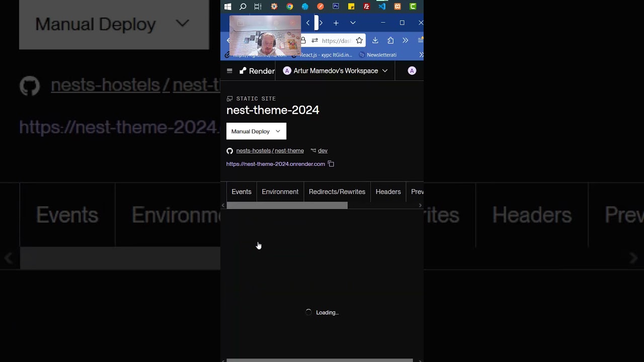644x362 pixels.
Task: Show more bookmarks overflow chevron
Action: 421,55
